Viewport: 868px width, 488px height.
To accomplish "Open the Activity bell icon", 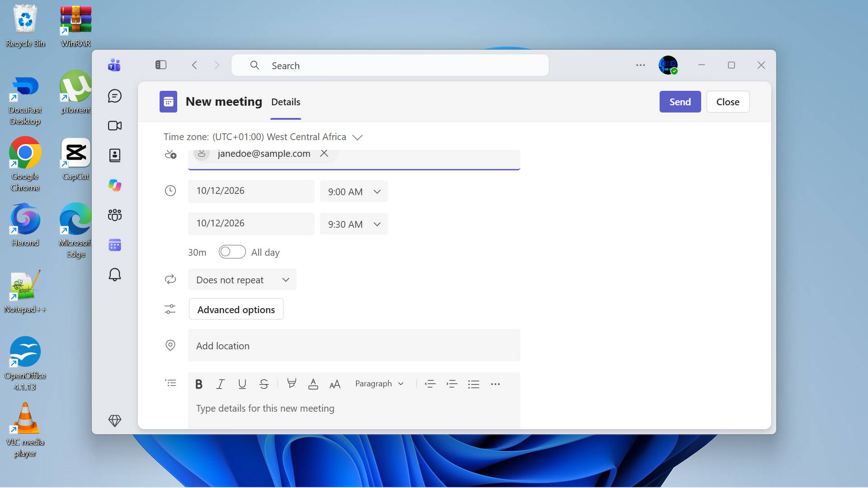I will click(115, 275).
